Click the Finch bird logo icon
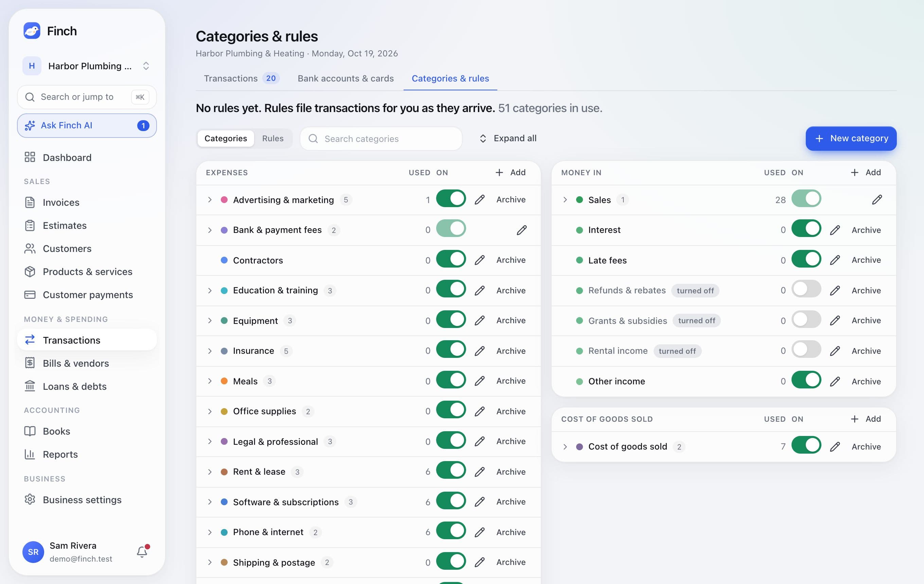The image size is (924, 584). point(32,31)
